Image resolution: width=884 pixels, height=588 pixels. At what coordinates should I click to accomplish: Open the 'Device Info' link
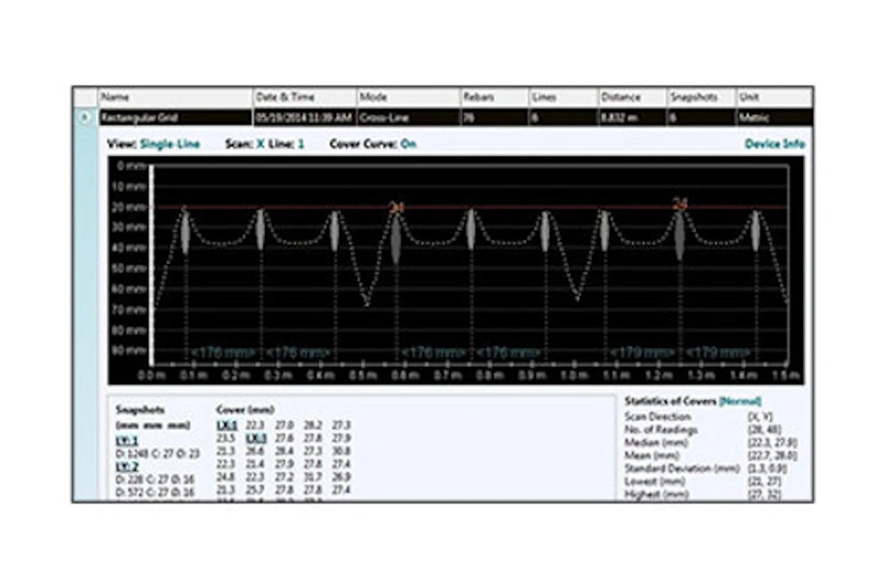coord(774,144)
